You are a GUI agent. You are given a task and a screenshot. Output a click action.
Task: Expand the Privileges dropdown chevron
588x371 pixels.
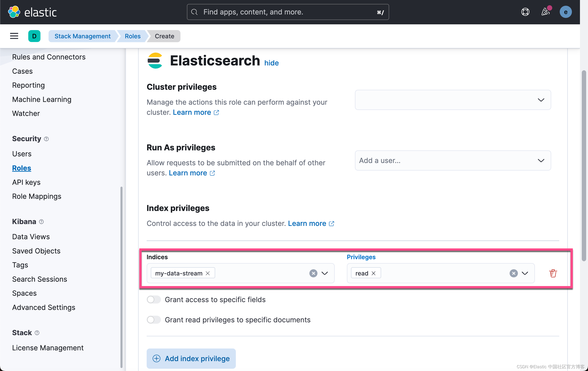click(525, 273)
